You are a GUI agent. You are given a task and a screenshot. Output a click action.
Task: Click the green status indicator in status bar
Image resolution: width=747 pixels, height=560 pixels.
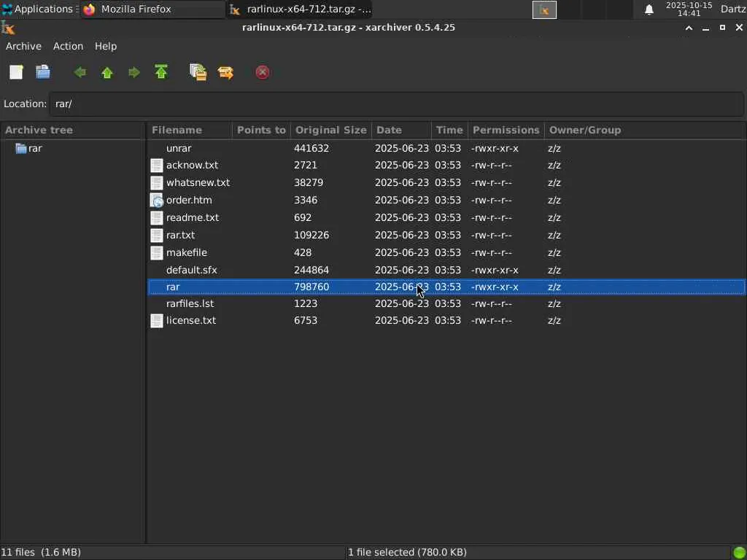pos(740,553)
